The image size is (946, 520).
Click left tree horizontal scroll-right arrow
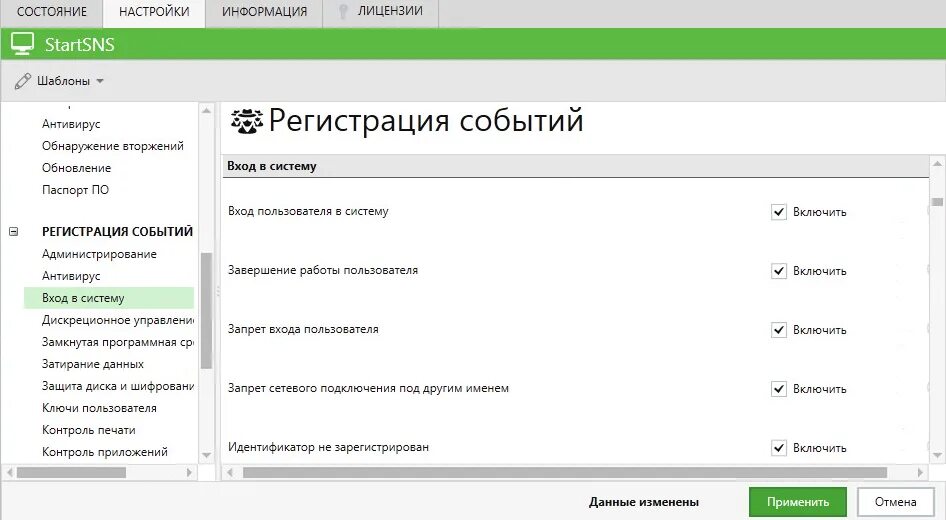pos(189,472)
